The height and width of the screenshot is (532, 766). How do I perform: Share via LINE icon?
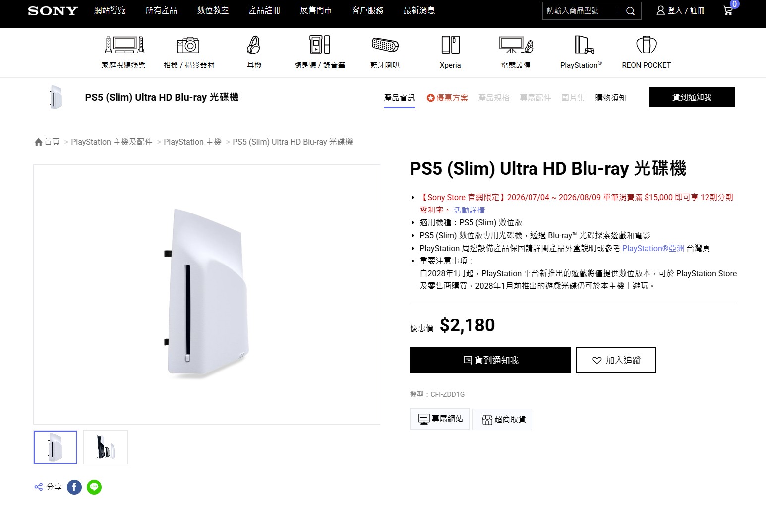pyautogui.click(x=94, y=487)
